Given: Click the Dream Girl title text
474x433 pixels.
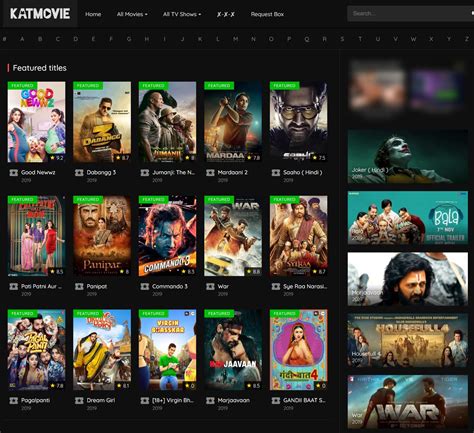Looking at the screenshot, I should [101, 400].
